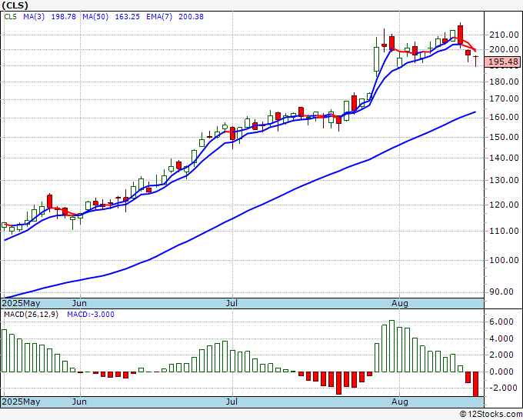Click the 200.38 EMA(7) value
Viewport: 523px width, 420px height.
(191, 17)
